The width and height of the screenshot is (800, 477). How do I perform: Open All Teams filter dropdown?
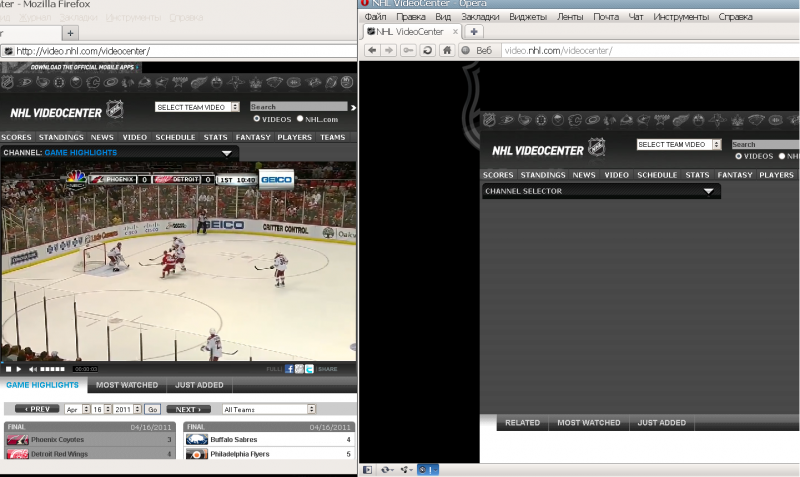[269, 409]
